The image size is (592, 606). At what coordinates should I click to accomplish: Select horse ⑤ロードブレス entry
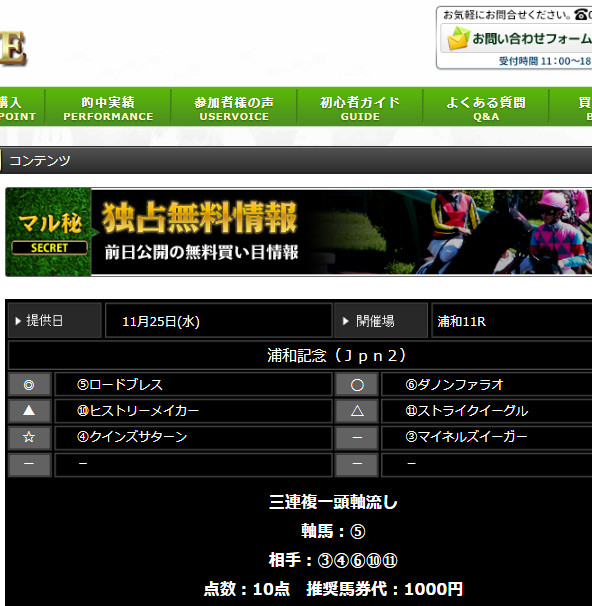tap(194, 385)
